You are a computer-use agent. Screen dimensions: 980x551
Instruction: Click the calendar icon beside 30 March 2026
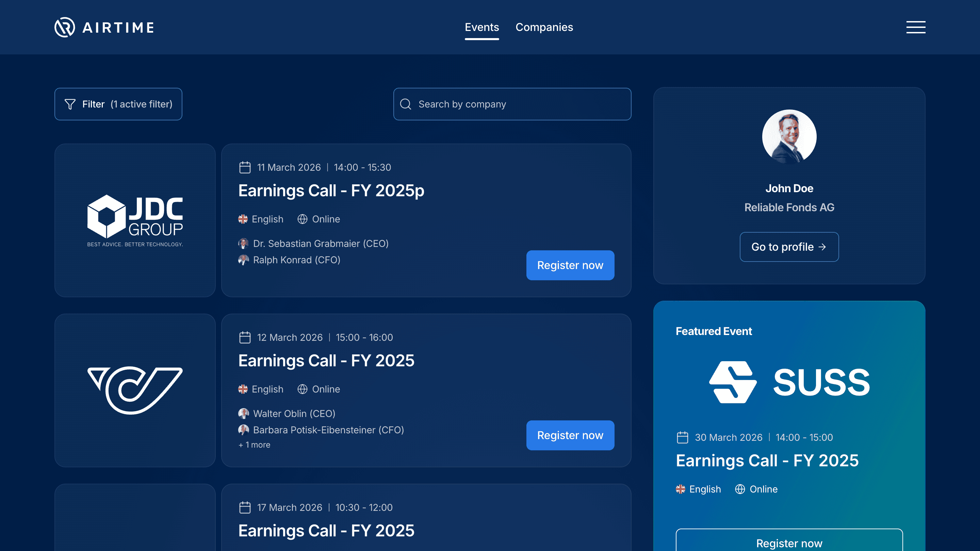[x=683, y=437]
